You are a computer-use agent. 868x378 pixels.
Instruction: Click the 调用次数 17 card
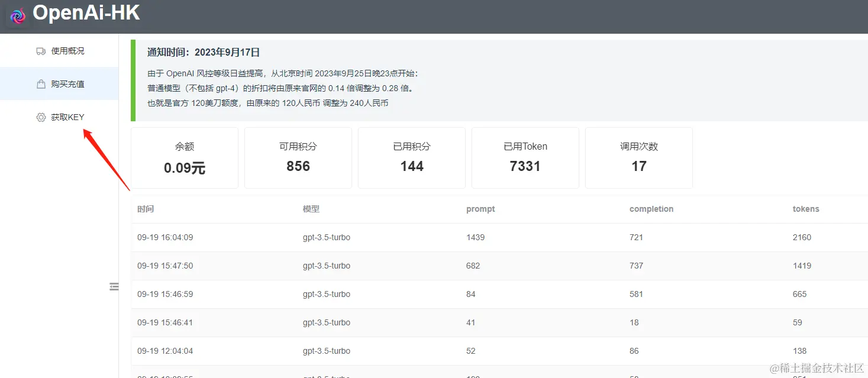pyautogui.click(x=639, y=158)
